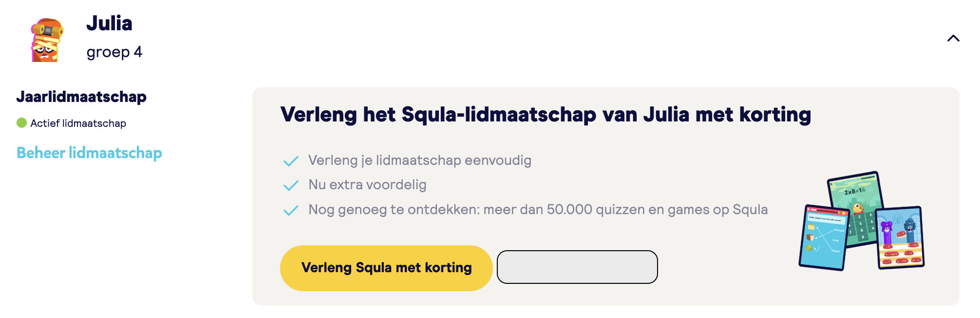The width and height of the screenshot is (980, 318).
Task: Click the 'Jaarlidmaatschap' heading
Action: (x=81, y=97)
